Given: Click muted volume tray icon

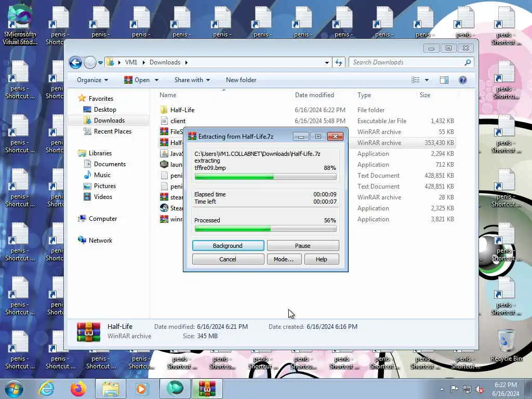Looking at the screenshot, I should pyautogui.click(x=480, y=389).
